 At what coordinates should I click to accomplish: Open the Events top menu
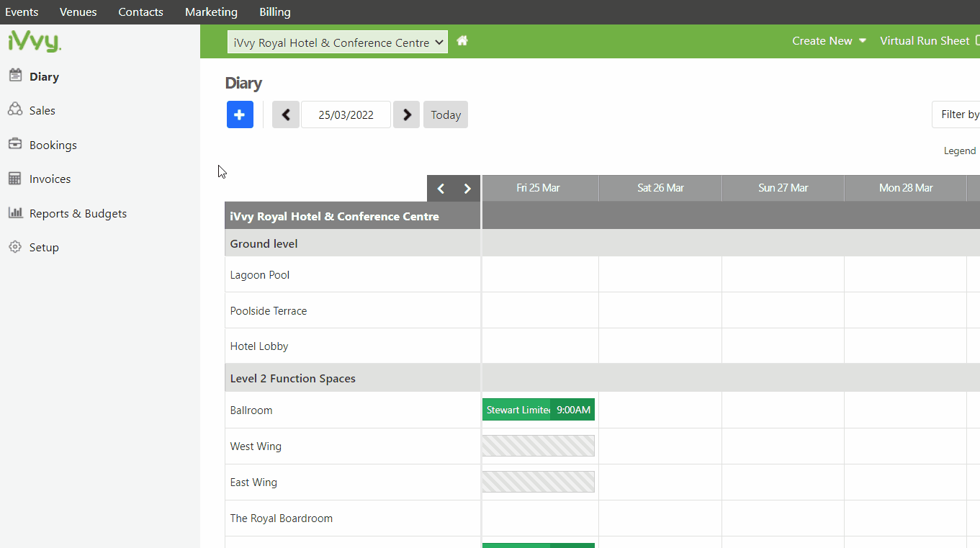pos(22,12)
